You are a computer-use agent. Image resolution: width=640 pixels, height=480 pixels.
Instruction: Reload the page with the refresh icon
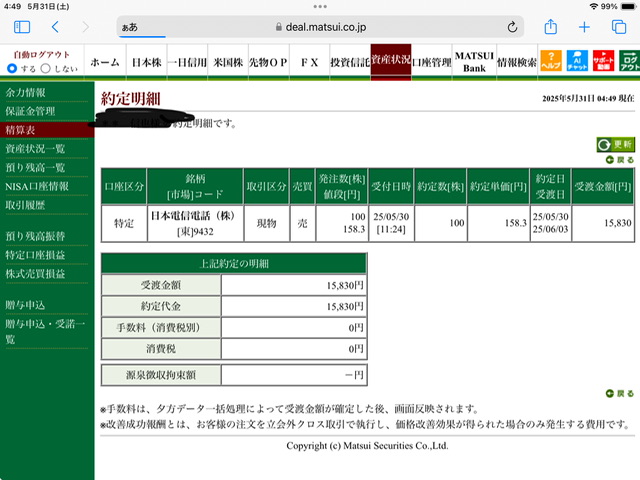pyautogui.click(x=512, y=27)
